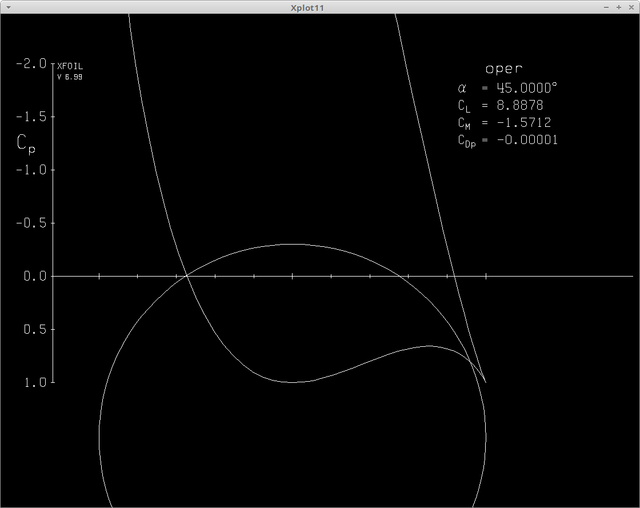
Task: Click the 0.0 Cp axis label
Action: [x=35, y=277]
